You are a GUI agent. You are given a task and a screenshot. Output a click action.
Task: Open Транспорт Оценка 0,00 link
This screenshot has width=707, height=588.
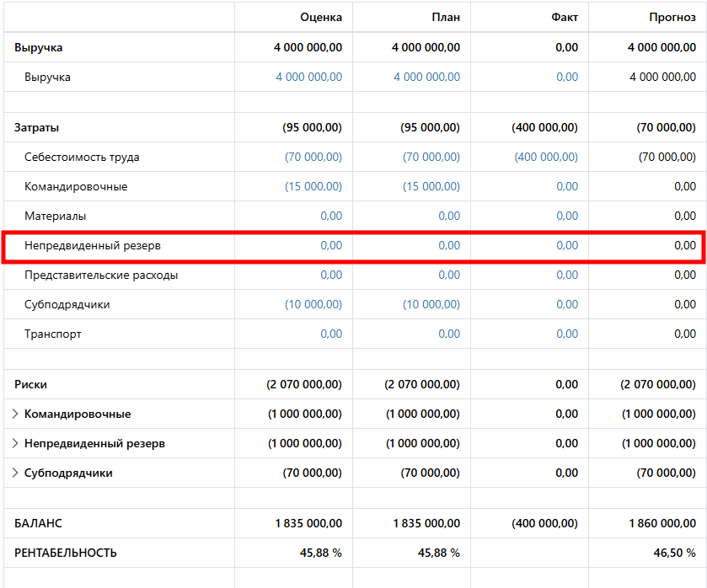(331, 334)
